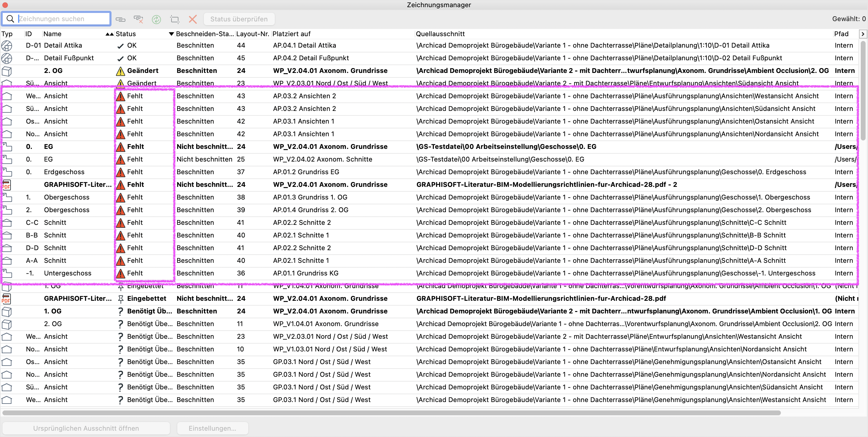This screenshot has height=437, width=868.
Task: Click the Platziert auf column header
Action: click(291, 34)
